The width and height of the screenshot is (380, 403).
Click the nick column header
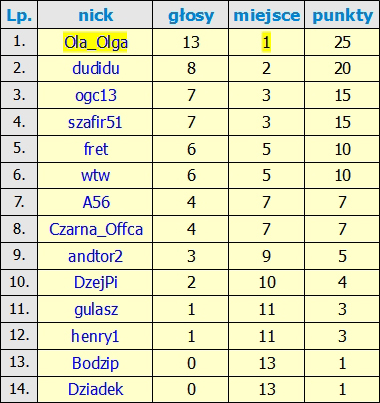(95, 15)
